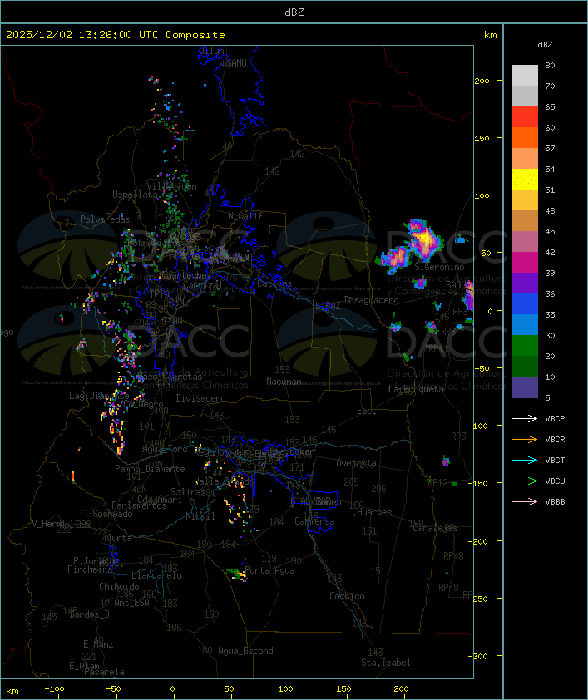Click the Divisadero map label
The width and height of the screenshot is (588, 700).
tap(201, 397)
